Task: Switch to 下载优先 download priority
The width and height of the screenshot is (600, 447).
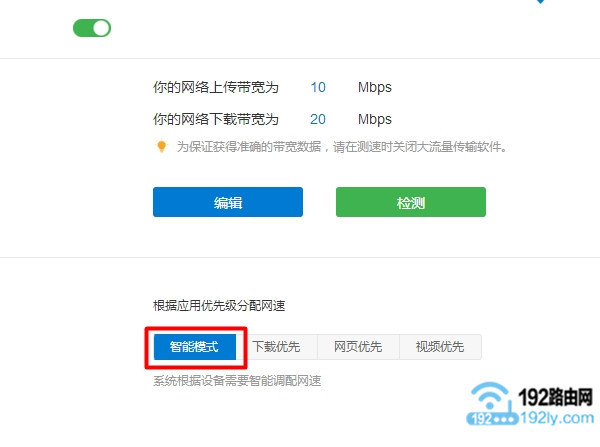Action: point(276,347)
